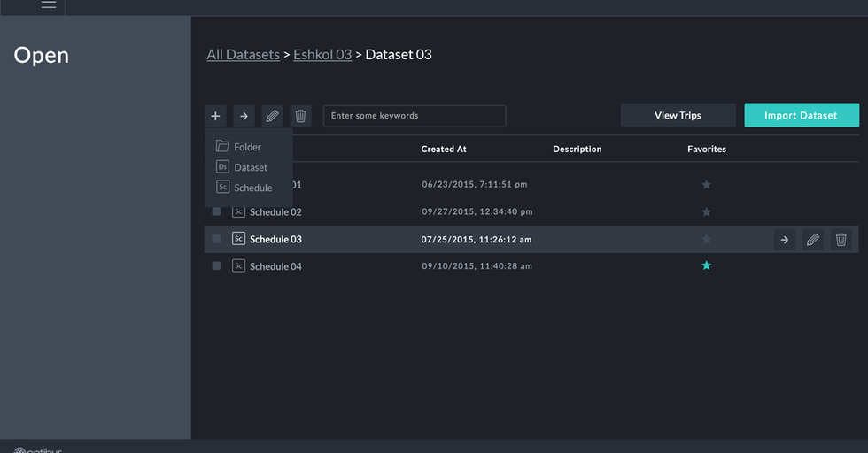
Task: Click the date 09/10/2015, 11:40:28 am
Action: tap(477, 266)
